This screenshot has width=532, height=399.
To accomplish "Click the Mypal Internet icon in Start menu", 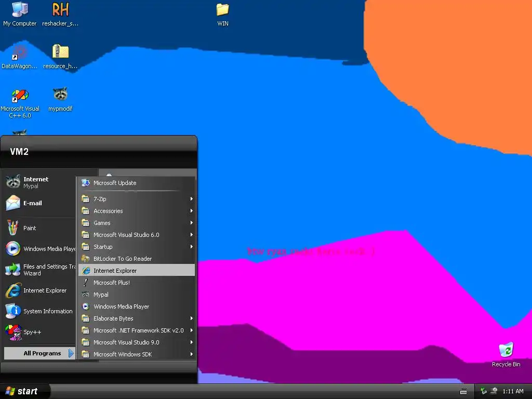I will tap(13, 182).
